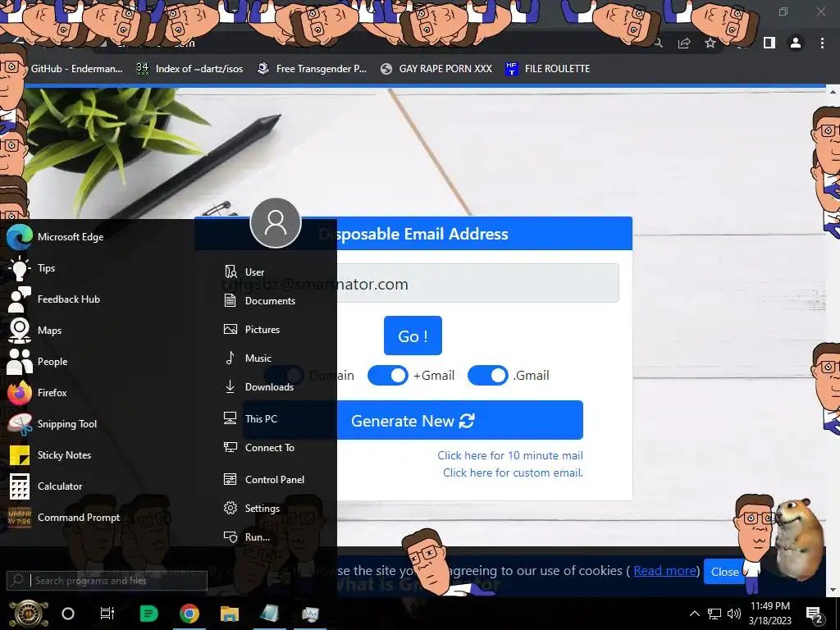Open Calculator from start menu
840x630 pixels.
tap(44, 486)
